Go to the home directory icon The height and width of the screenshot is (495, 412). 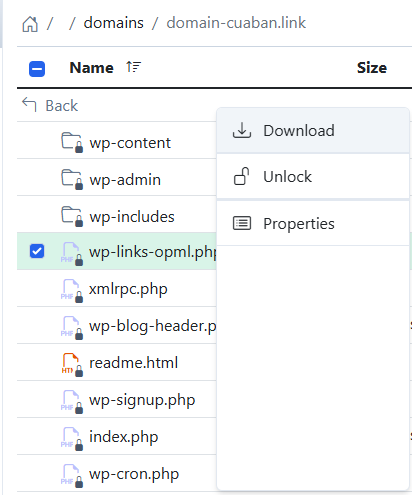click(x=30, y=24)
